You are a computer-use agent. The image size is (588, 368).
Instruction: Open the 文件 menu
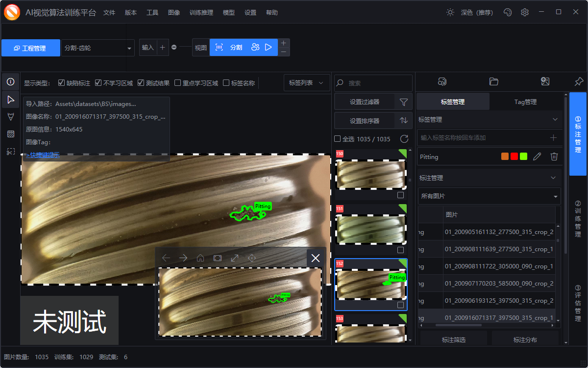pyautogui.click(x=109, y=13)
